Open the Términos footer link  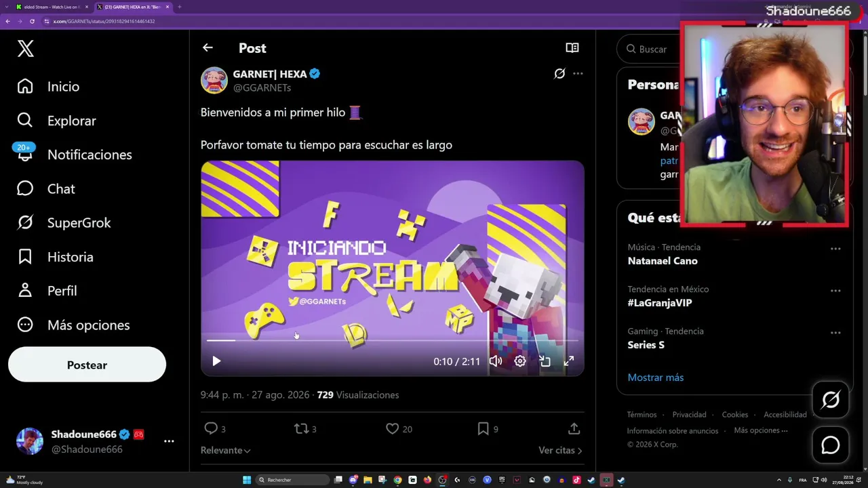click(x=642, y=415)
